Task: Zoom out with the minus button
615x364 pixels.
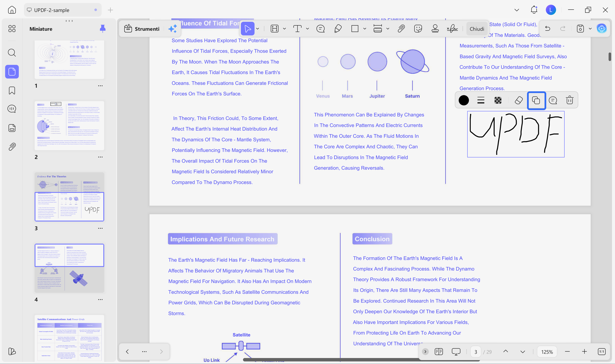Action: click(x=567, y=352)
